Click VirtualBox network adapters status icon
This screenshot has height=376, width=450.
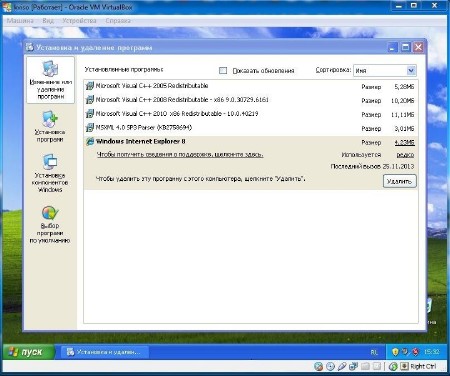pos(353,366)
